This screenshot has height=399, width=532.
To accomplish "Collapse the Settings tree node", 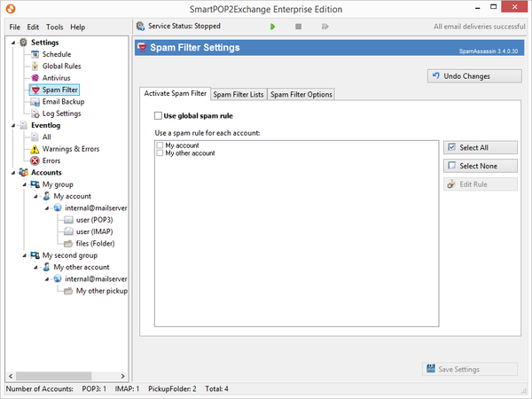I will (x=12, y=43).
